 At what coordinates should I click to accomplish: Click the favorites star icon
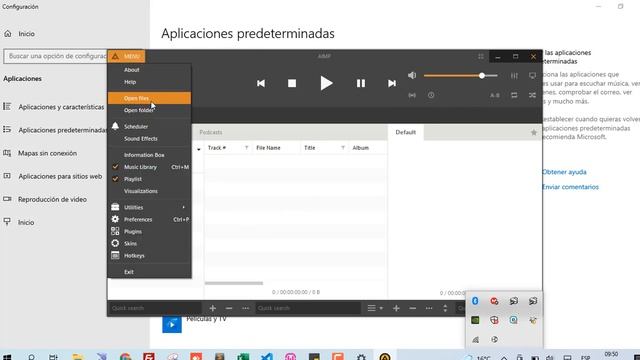(x=533, y=132)
